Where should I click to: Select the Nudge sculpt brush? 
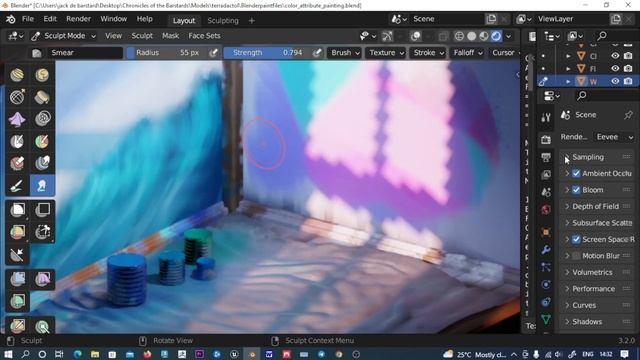(17, 75)
